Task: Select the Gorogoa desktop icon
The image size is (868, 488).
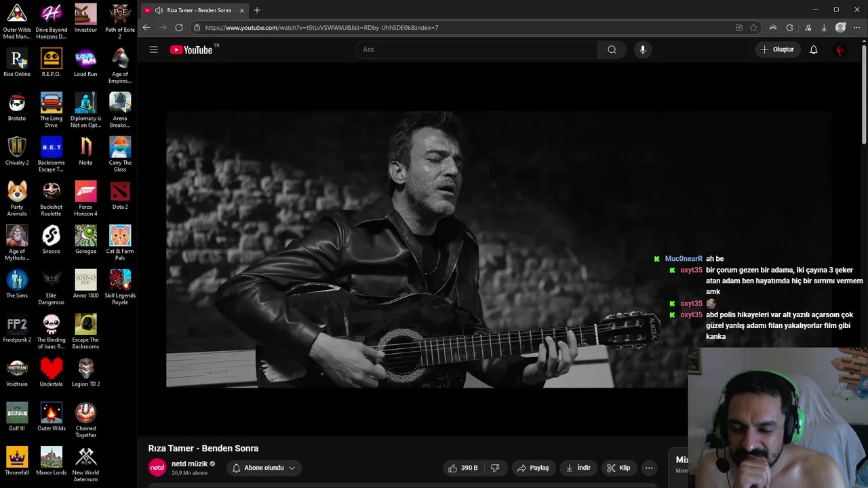Action: coord(85,240)
